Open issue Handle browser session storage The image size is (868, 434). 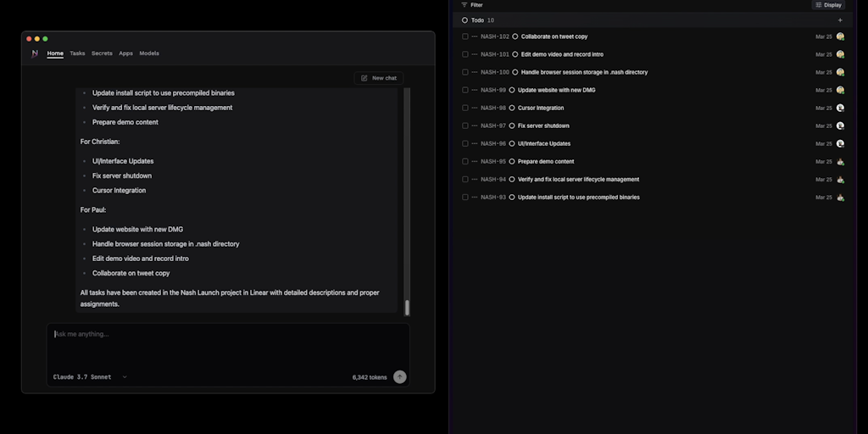(x=584, y=73)
